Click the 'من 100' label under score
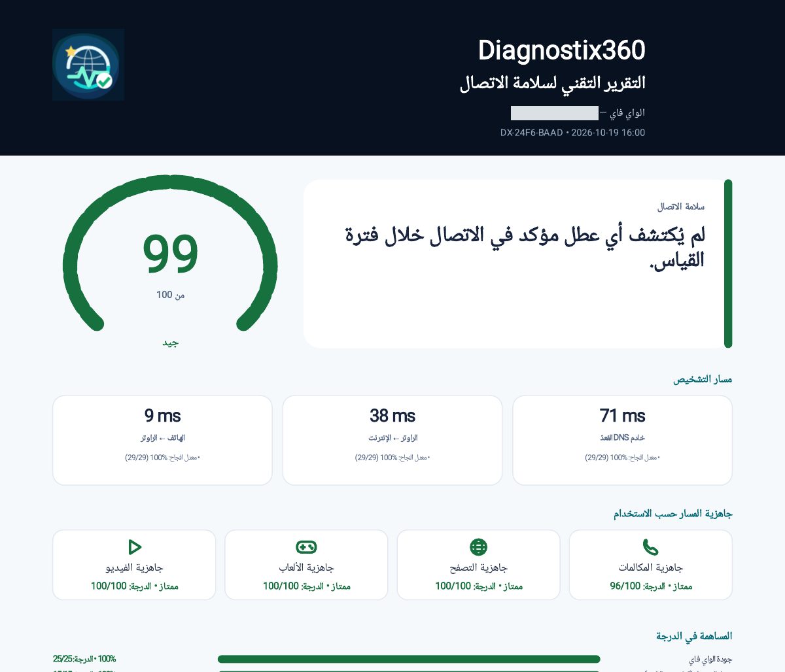This screenshot has height=672, width=785. 170,295
